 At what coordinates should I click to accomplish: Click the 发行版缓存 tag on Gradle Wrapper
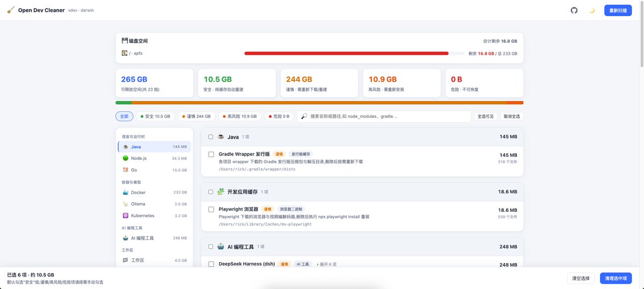[301, 154]
